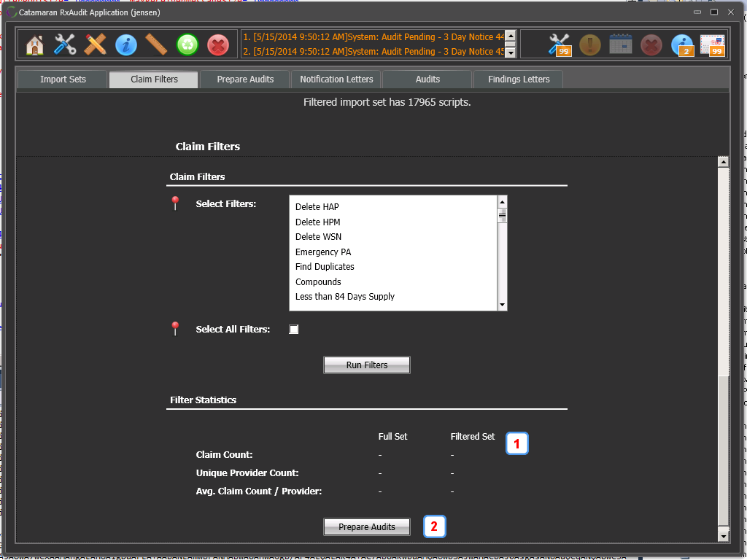
Task: Click the dimmed exclamation alert icon
Action: 590,44
